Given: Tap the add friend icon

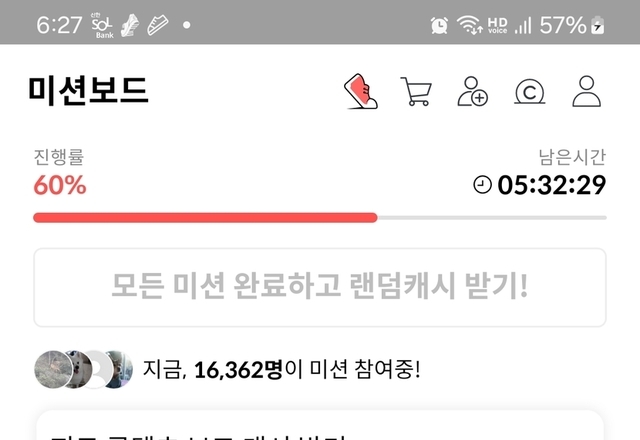Looking at the screenshot, I should [x=472, y=91].
